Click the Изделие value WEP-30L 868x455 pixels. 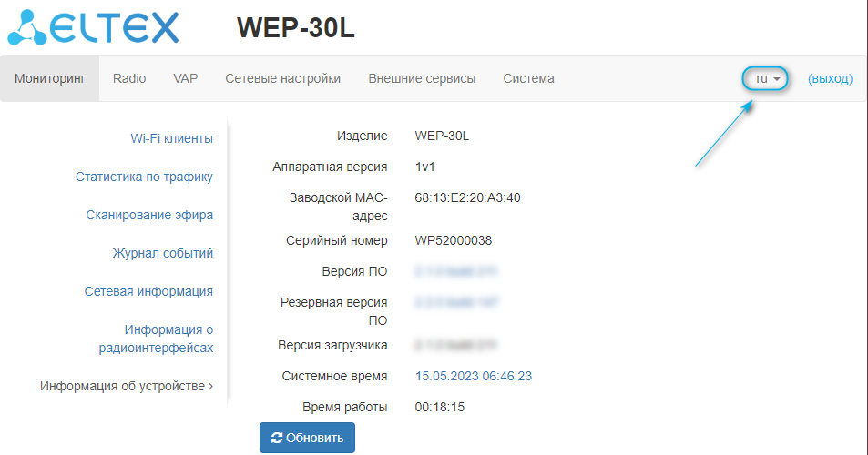[x=442, y=136]
